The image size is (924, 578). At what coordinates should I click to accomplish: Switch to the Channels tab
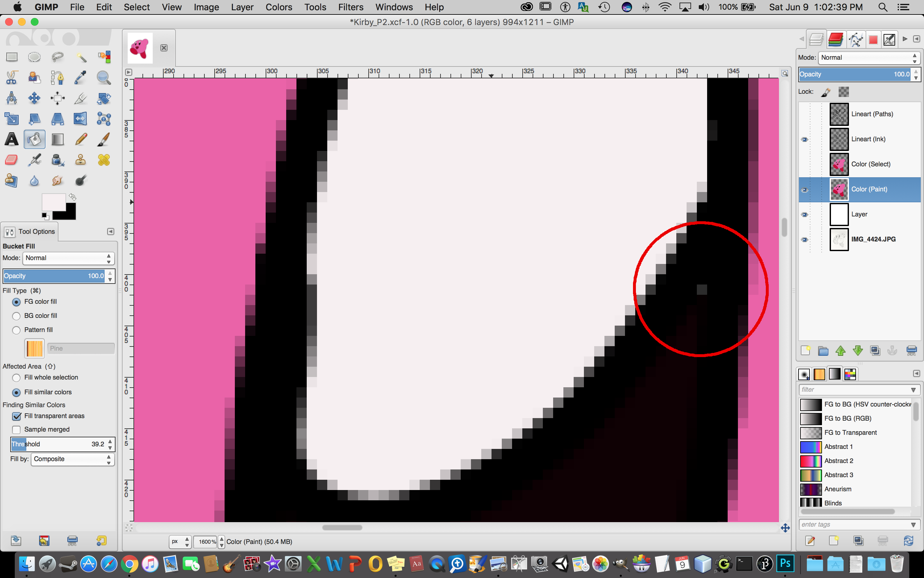click(836, 39)
